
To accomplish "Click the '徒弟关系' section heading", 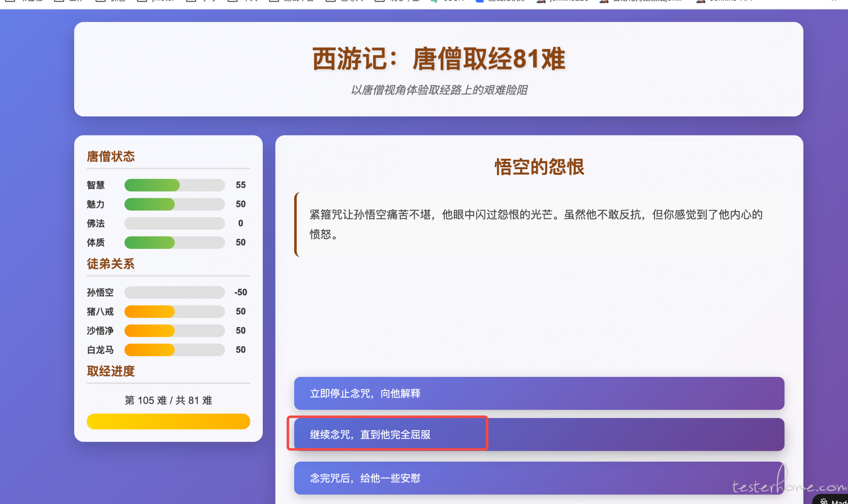I will (111, 264).
